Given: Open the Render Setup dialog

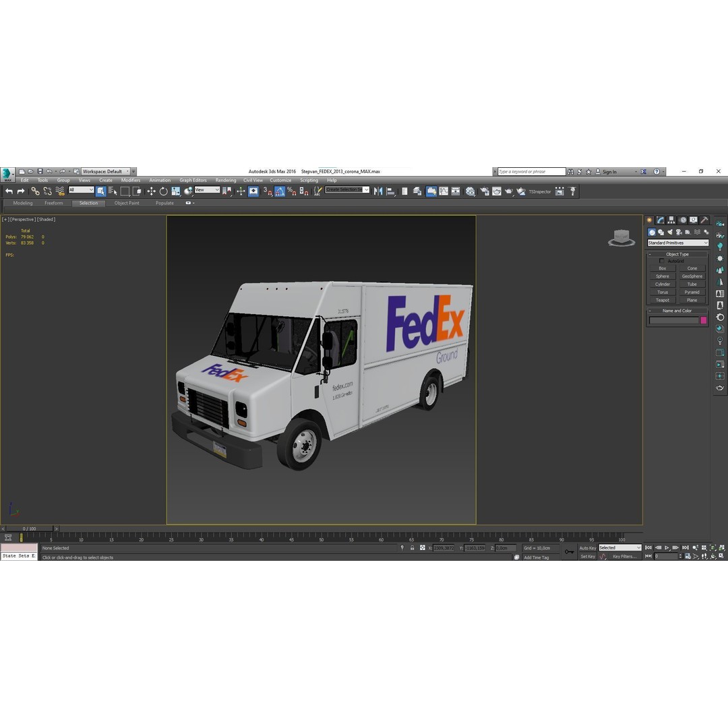Looking at the screenshot, I should tap(484, 191).
